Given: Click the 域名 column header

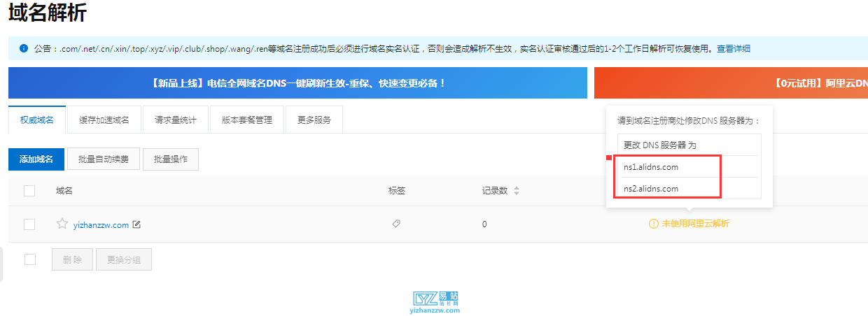Looking at the screenshot, I should point(64,190).
